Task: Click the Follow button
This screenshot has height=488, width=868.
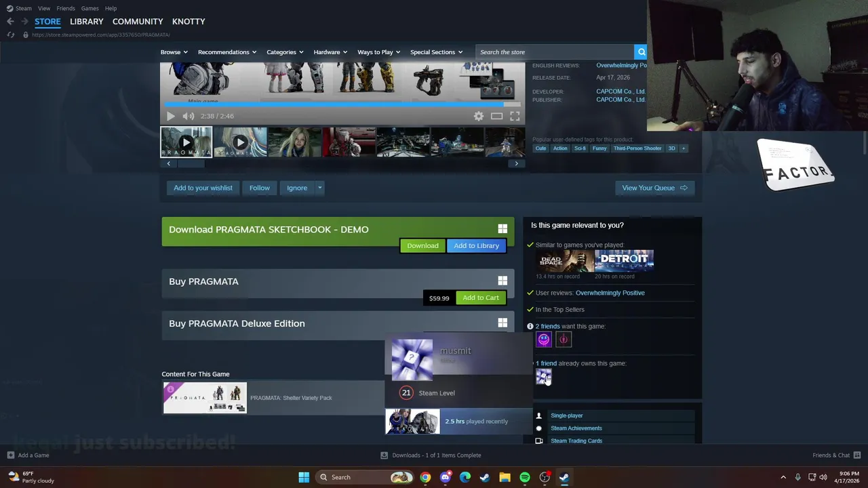Action: pyautogui.click(x=260, y=188)
